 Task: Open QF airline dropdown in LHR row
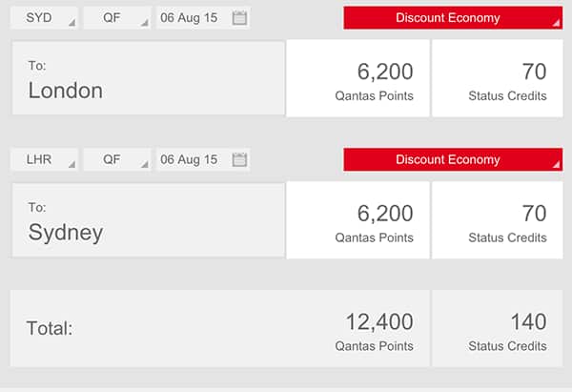[x=116, y=159]
